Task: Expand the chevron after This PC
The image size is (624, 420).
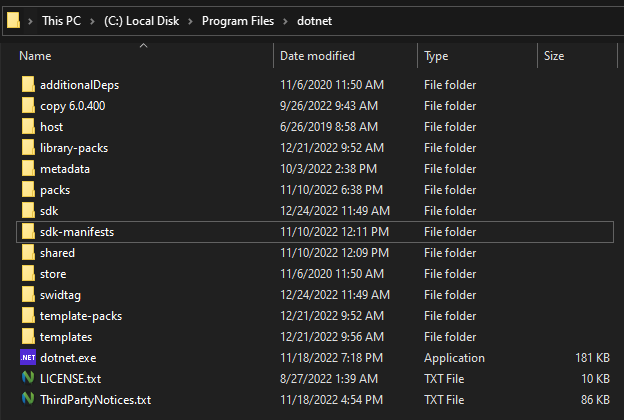Action: pyautogui.click(x=92, y=21)
